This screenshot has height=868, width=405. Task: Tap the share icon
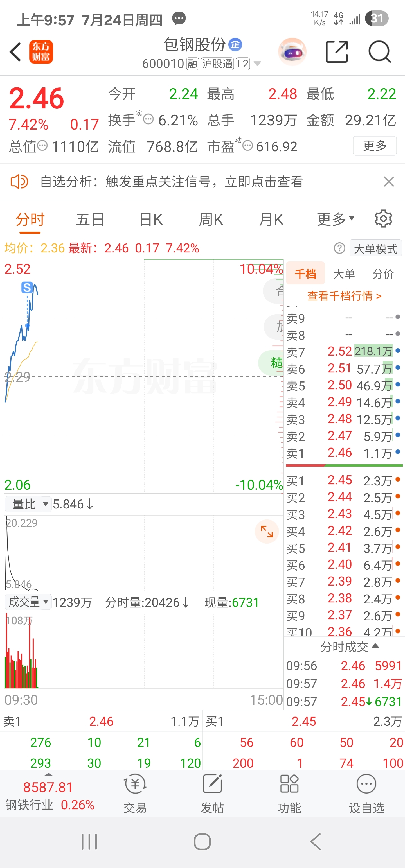point(337,52)
